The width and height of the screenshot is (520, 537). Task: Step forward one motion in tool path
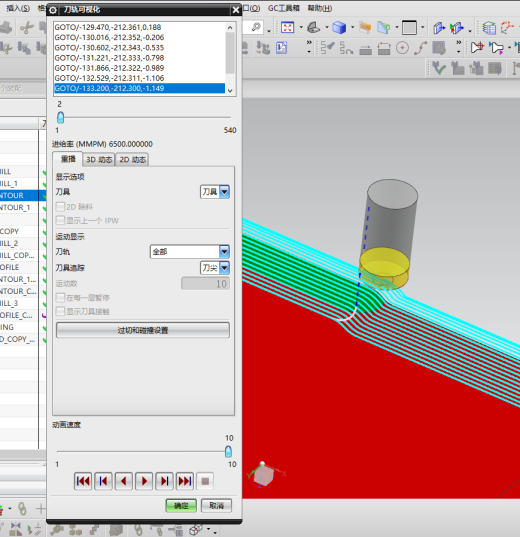[164, 481]
